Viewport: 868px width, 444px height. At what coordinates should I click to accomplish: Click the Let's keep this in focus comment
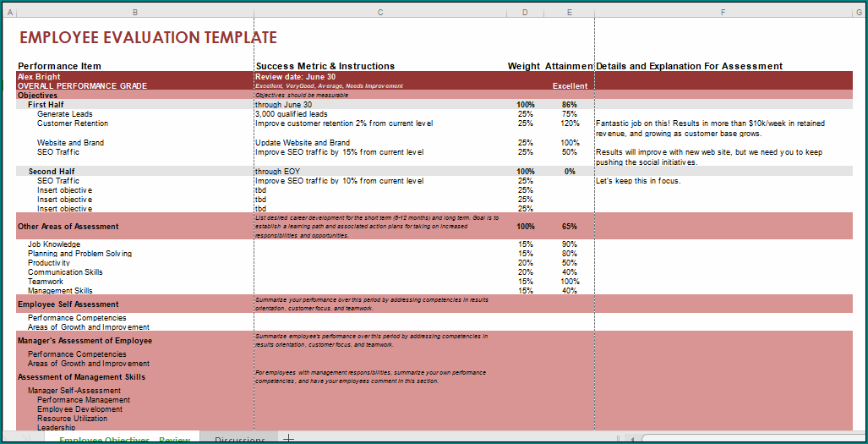[638, 181]
